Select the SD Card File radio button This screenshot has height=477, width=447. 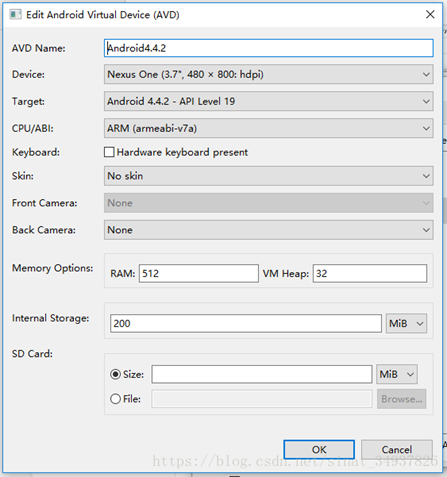115,399
